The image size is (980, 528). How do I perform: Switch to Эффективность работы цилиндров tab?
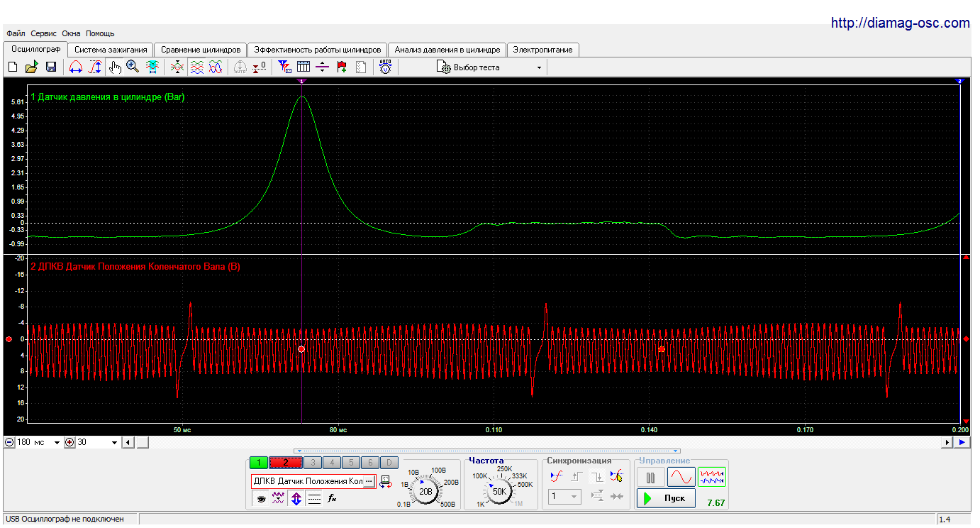(x=318, y=50)
